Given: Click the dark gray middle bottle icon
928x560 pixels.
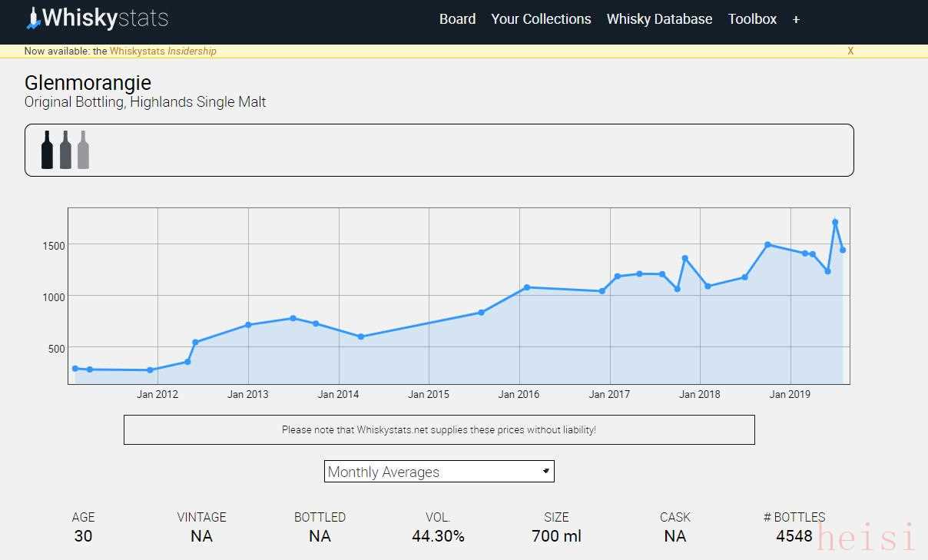Looking at the screenshot, I should point(65,150).
